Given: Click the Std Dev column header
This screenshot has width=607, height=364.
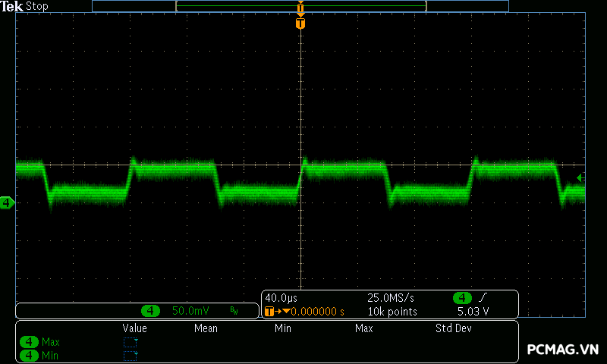Looking at the screenshot, I should [453, 328].
